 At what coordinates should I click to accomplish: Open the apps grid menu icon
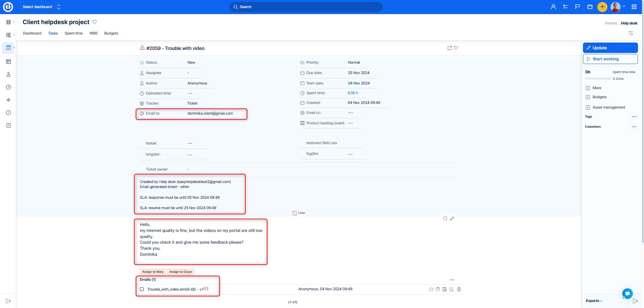pos(634,7)
